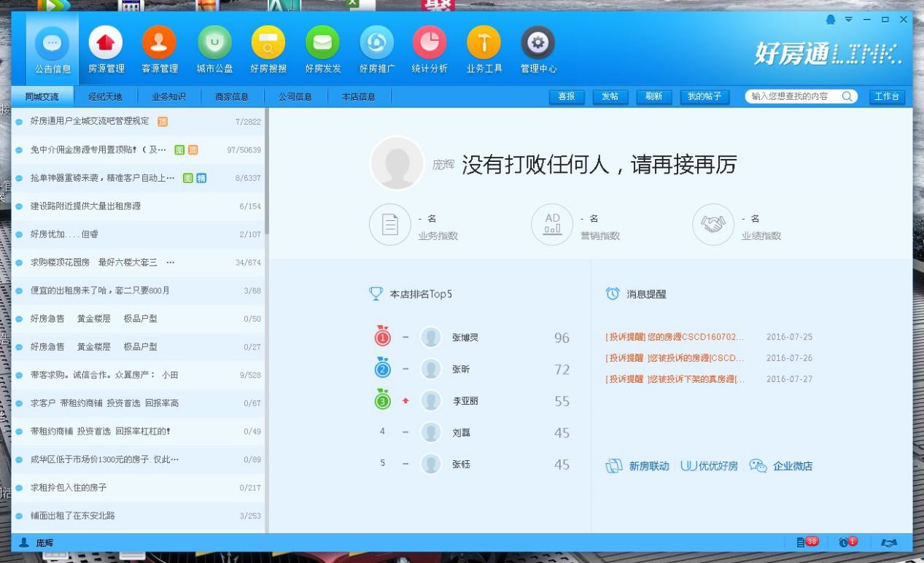Click the 城市公盘 shield icon
The image size is (924, 563).
[x=214, y=44]
